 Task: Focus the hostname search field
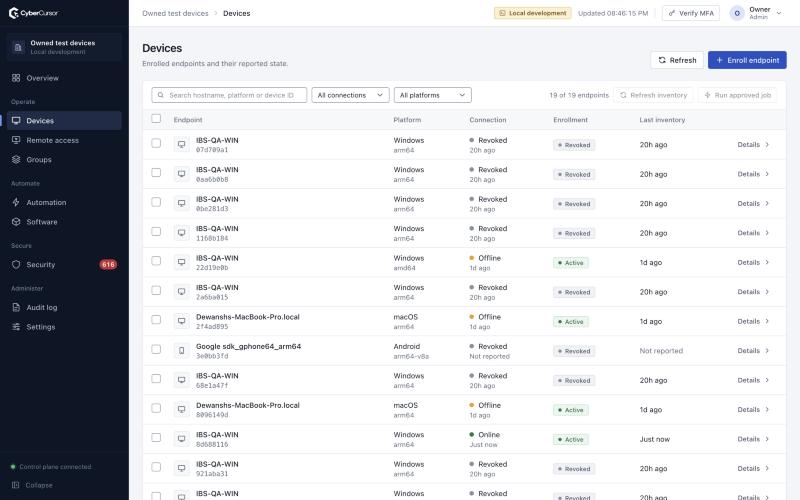[229, 95]
